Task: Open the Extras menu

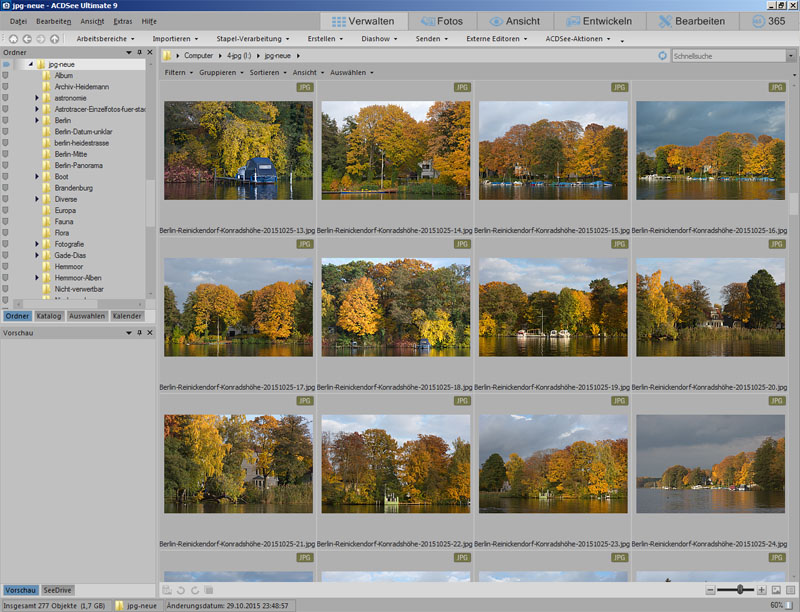Action: 122,21
